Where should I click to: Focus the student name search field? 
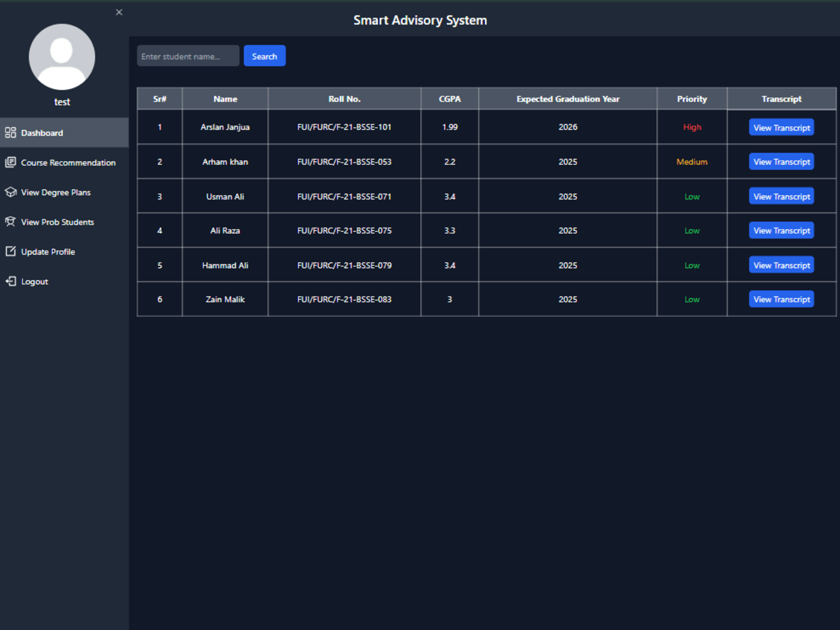[x=188, y=56]
